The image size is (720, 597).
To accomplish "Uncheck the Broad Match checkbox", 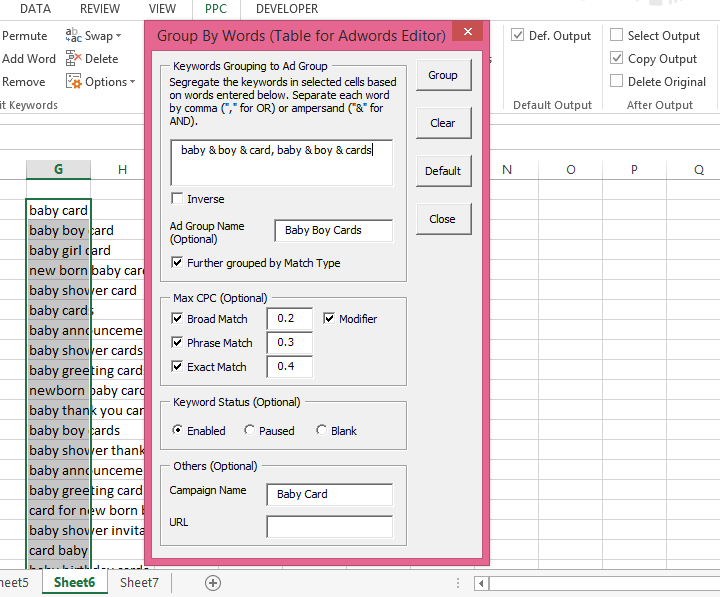I will click(177, 318).
